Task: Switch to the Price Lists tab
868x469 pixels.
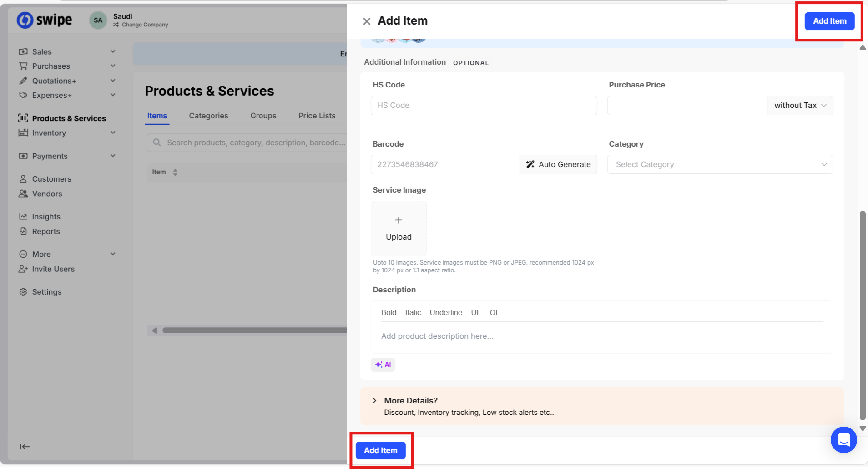Action: (x=317, y=116)
